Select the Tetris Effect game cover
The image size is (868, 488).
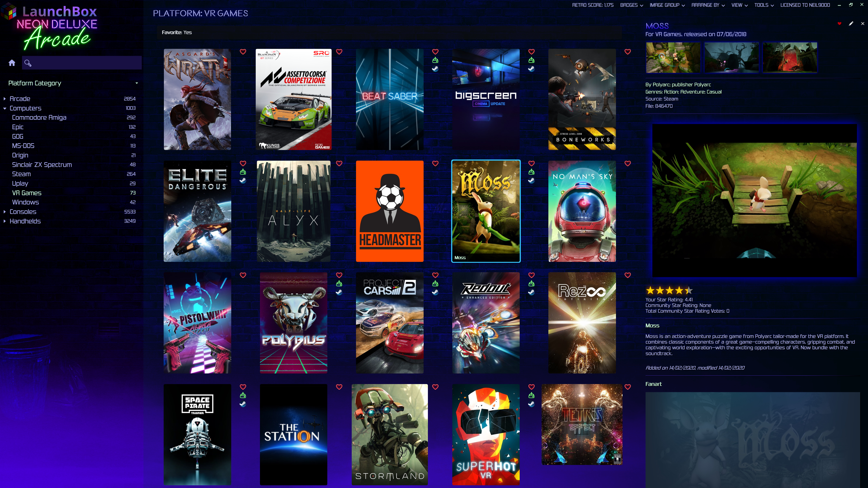tap(582, 424)
